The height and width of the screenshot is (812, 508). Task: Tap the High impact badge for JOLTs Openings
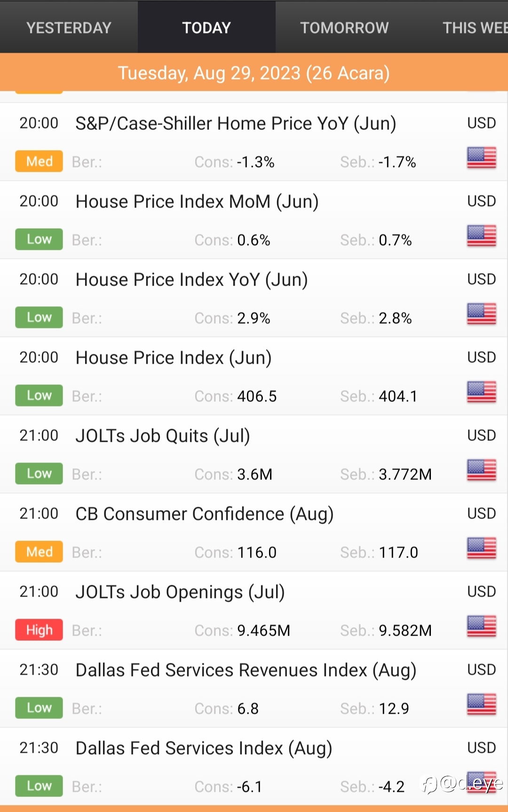(39, 630)
